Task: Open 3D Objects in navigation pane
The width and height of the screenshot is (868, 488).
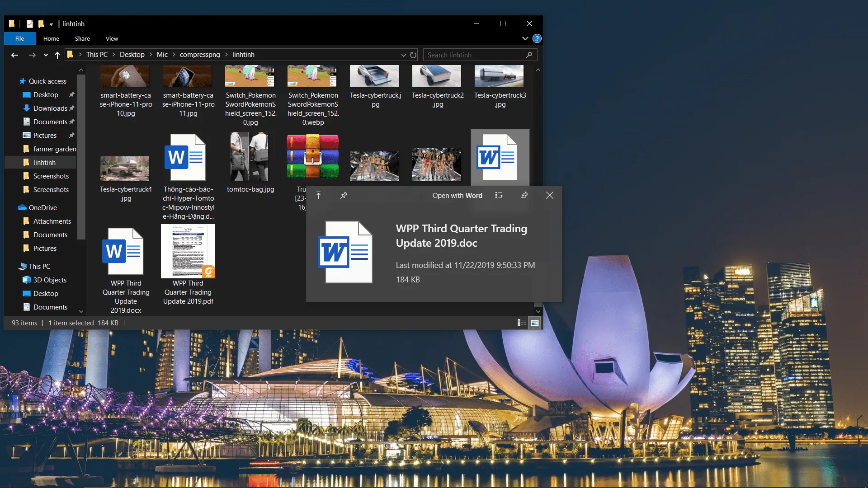Action: coord(50,280)
